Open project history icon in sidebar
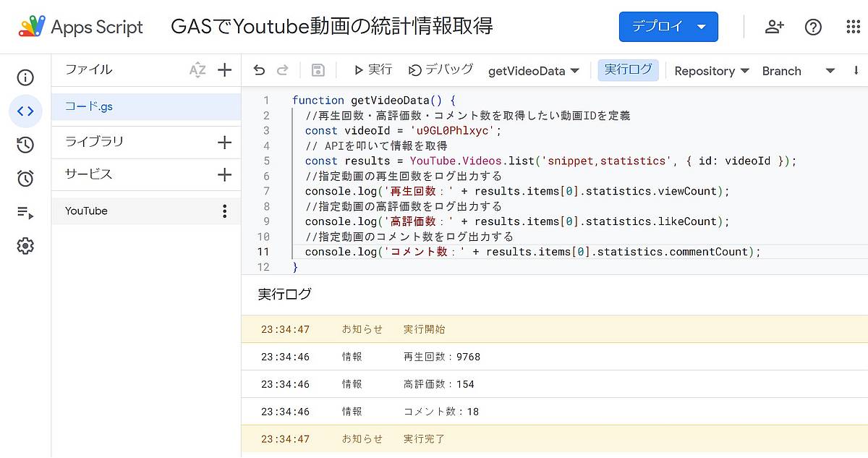Screen dimensions: 868x458 click(25, 145)
